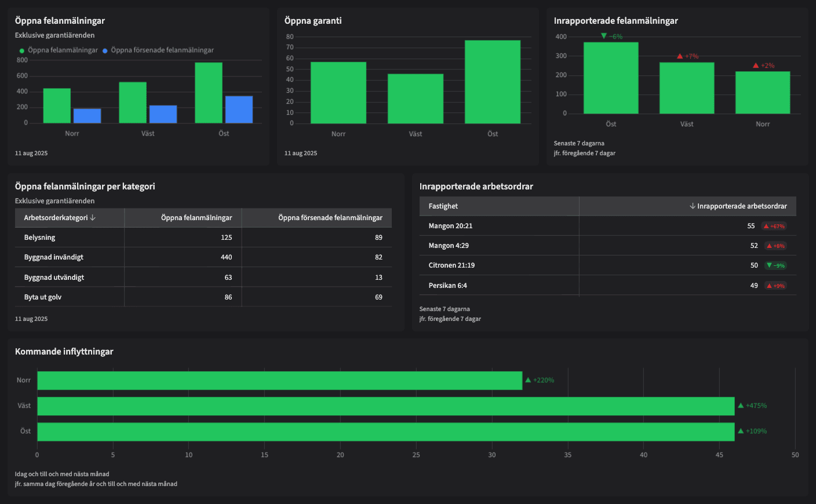Click the +475% indicator beside the Väst bar

752,406
